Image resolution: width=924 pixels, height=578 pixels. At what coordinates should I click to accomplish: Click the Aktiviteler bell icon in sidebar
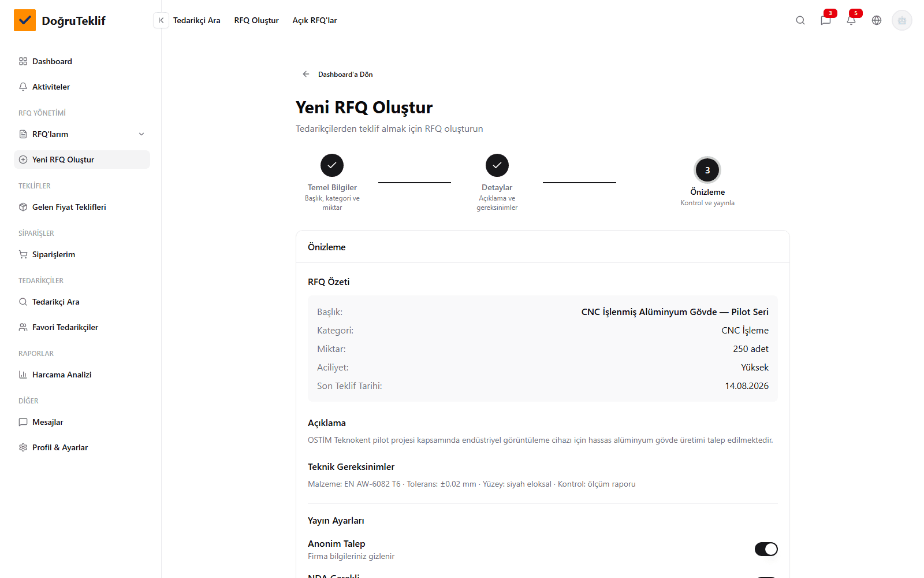pos(23,87)
